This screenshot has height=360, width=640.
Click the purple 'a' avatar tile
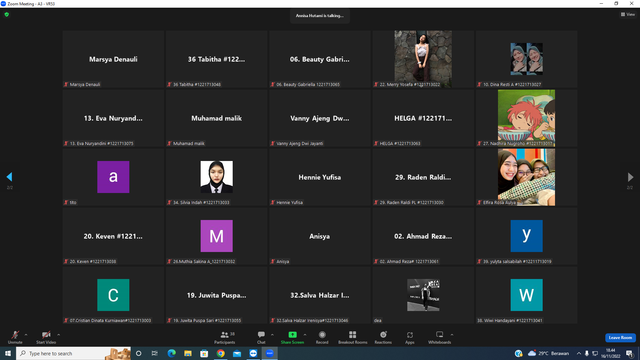113,177
